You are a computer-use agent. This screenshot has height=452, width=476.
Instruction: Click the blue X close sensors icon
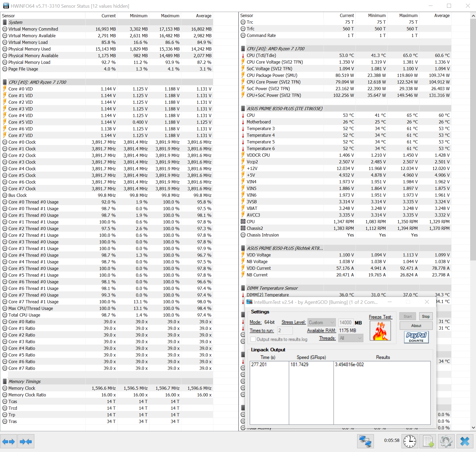[x=465, y=441]
